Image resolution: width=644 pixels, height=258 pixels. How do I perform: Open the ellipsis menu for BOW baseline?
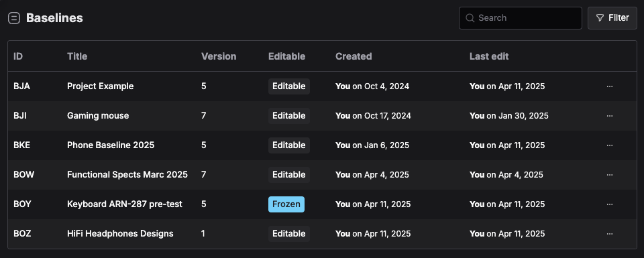[x=610, y=175]
